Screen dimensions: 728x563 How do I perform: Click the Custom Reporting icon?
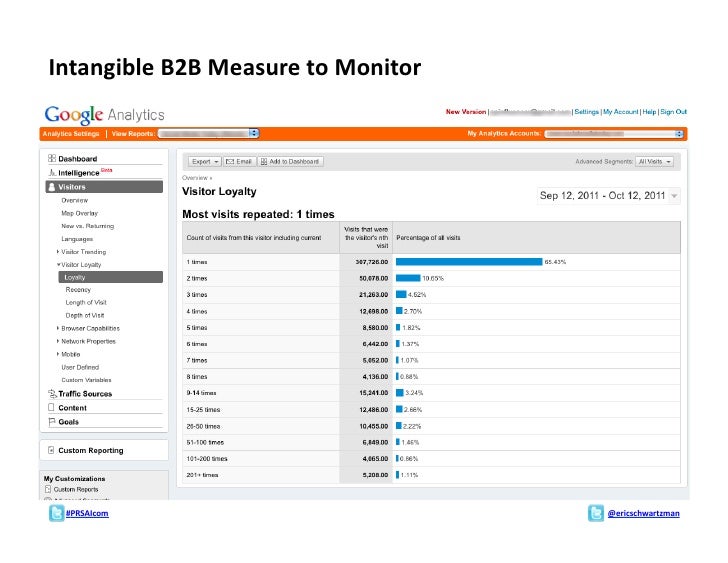51,450
